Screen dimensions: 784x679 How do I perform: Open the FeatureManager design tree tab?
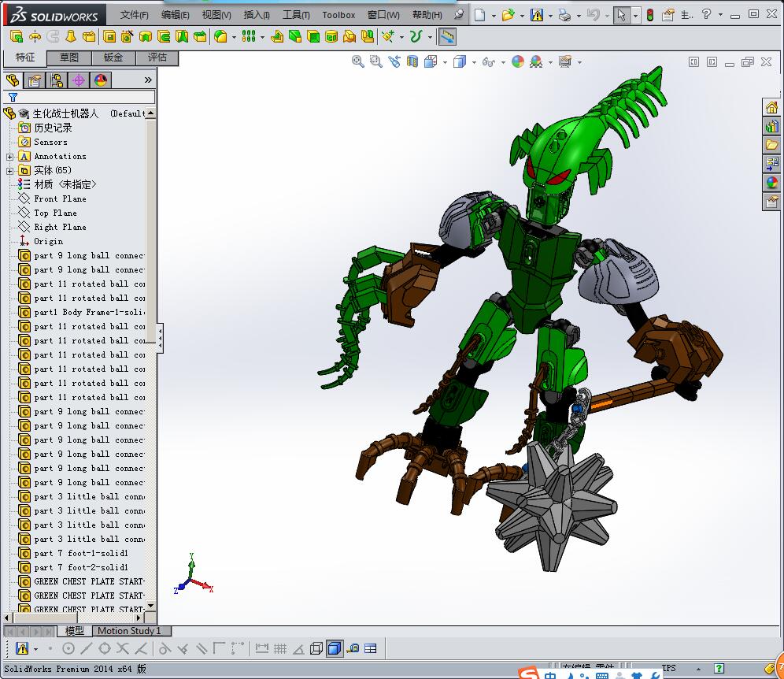pos(13,80)
